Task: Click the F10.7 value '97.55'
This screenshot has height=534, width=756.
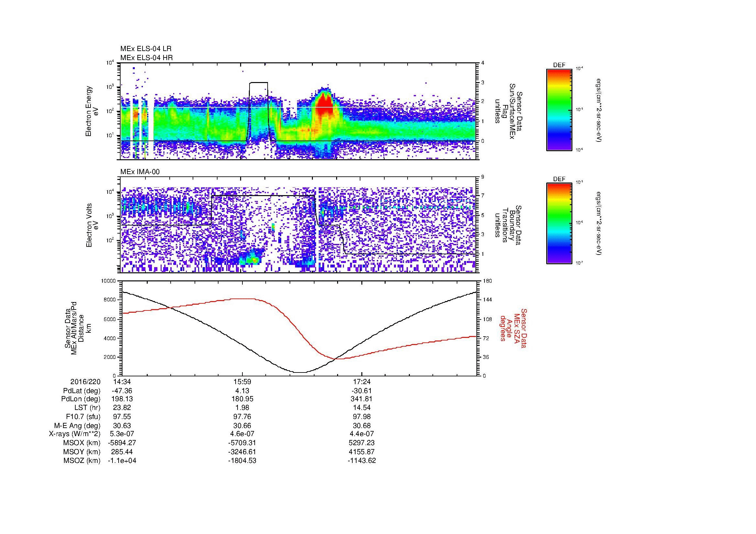Action: point(122,417)
